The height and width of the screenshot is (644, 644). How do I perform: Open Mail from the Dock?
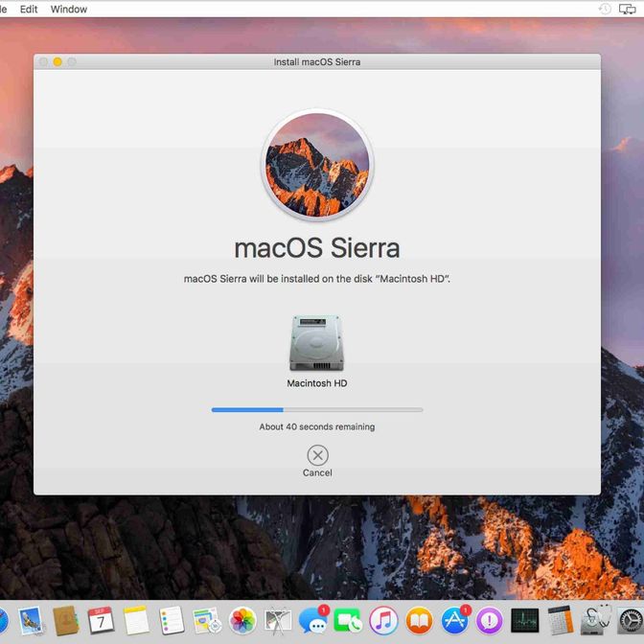tap(30, 621)
